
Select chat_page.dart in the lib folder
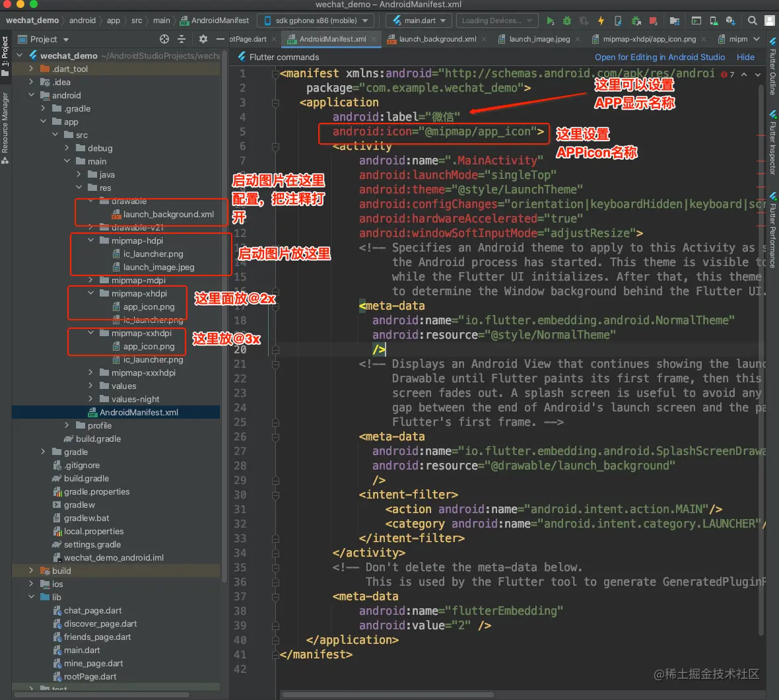click(x=92, y=610)
